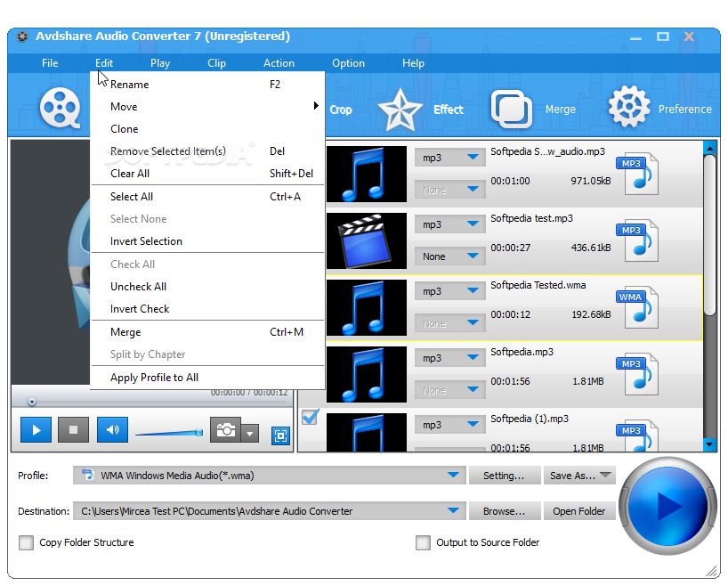Viewport: 728px width, 586px height.
Task: Choose Invert Check menu entry
Action: click(x=207, y=309)
